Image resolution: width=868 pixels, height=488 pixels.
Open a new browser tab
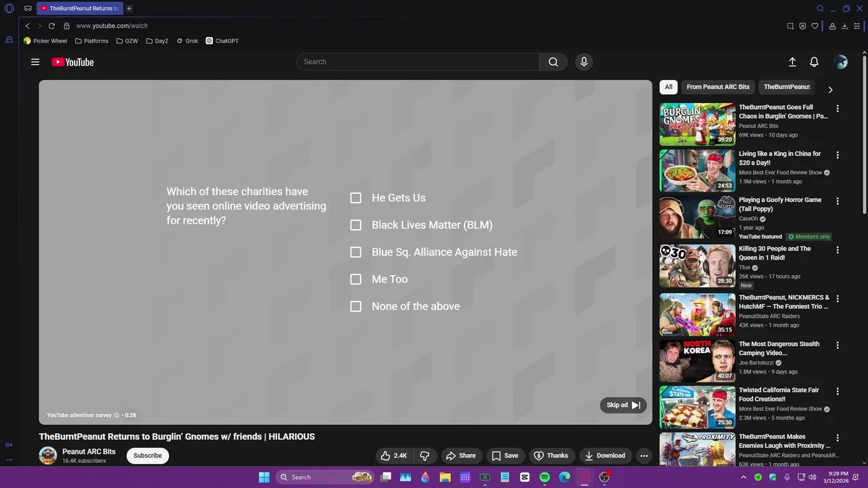pos(129,9)
